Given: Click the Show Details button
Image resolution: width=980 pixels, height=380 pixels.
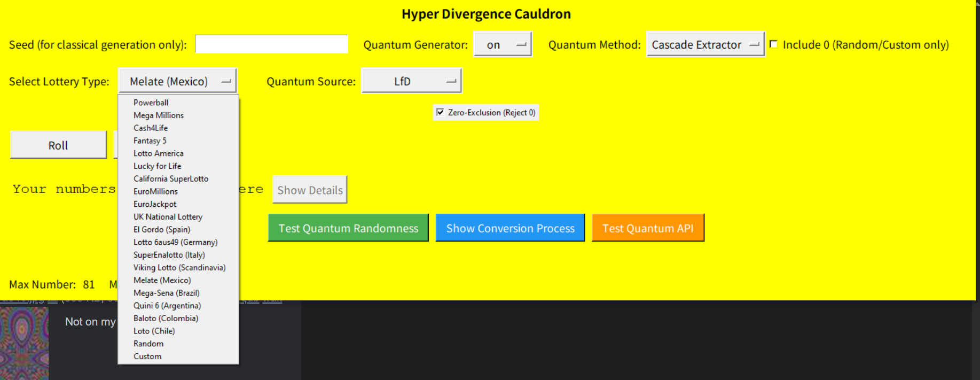Looking at the screenshot, I should pyautogui.click(x=310, y=190).
